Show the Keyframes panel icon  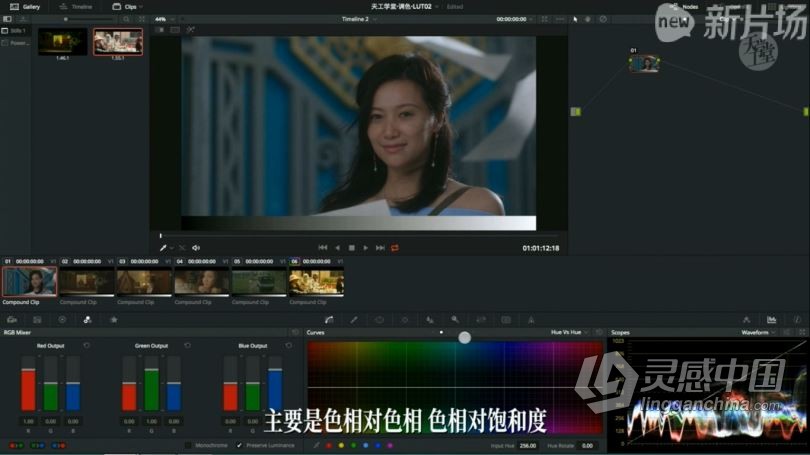point(746,320)
